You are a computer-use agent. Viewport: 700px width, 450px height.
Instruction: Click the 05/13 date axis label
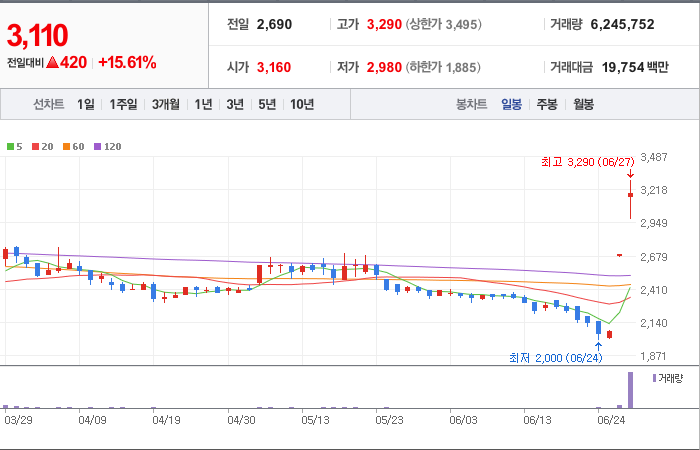pyautogui.click(x=315, y=421)
